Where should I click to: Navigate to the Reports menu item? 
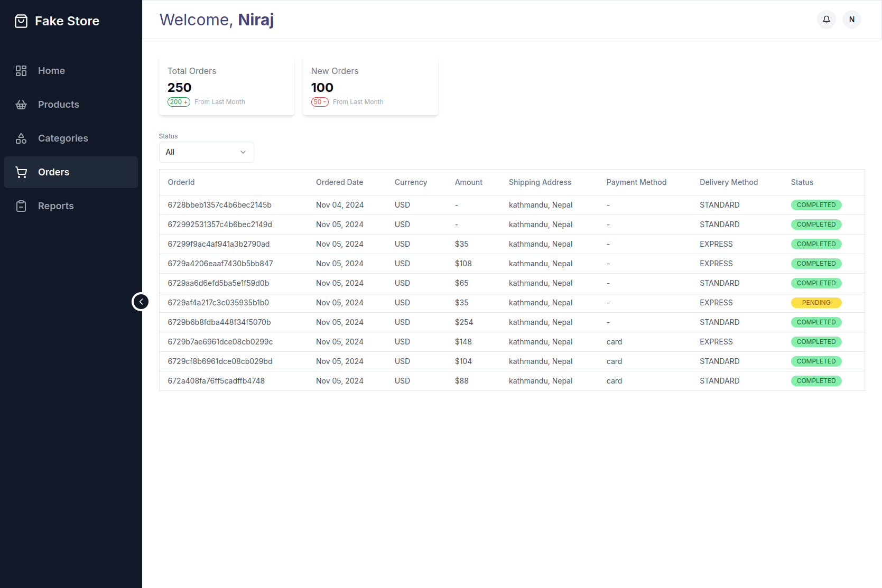tap(55, 206)
